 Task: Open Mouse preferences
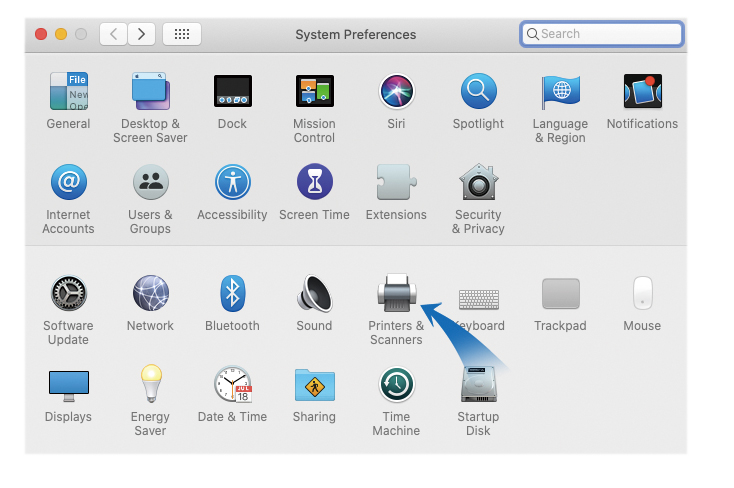tap(642, 293)
